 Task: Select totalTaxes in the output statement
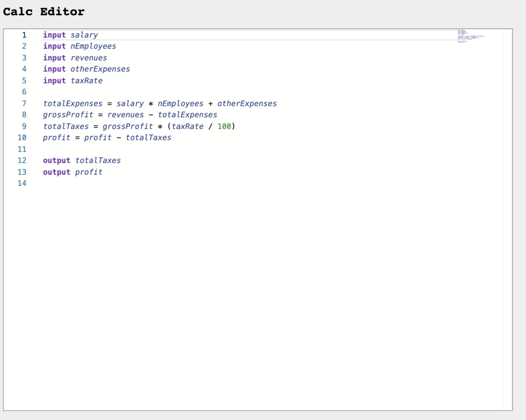coord(99,160)
